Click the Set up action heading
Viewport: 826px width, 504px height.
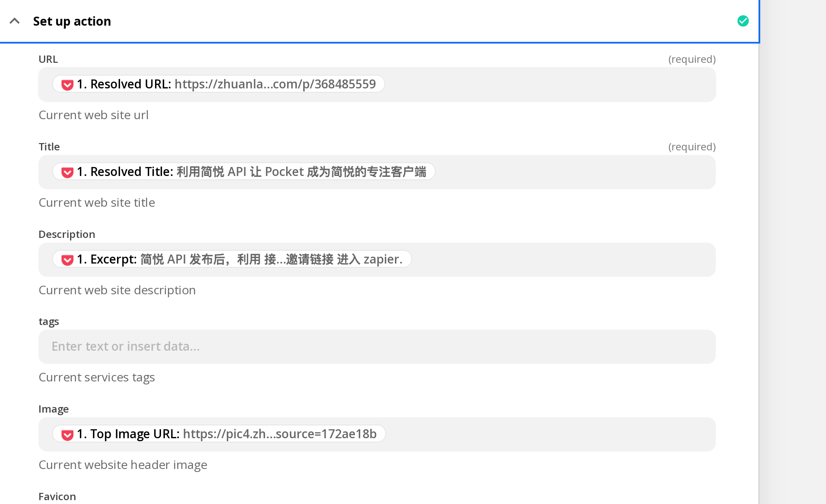[x=72, y=21]
